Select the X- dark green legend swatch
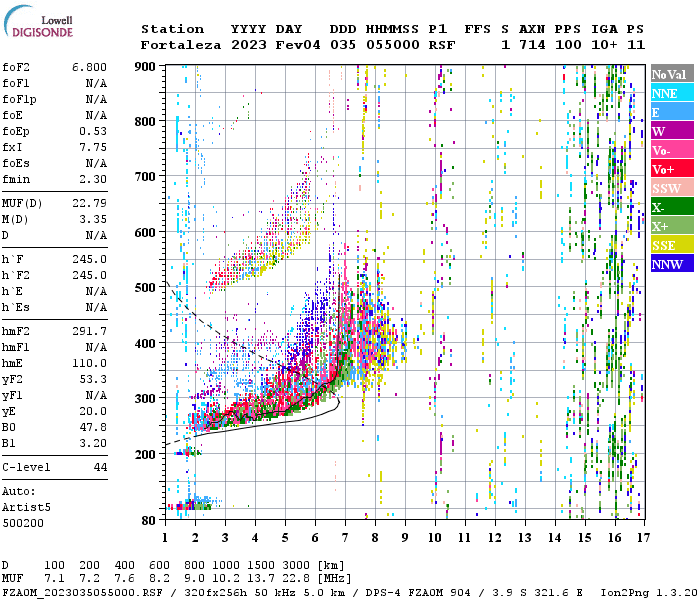 tap(672, 207)
